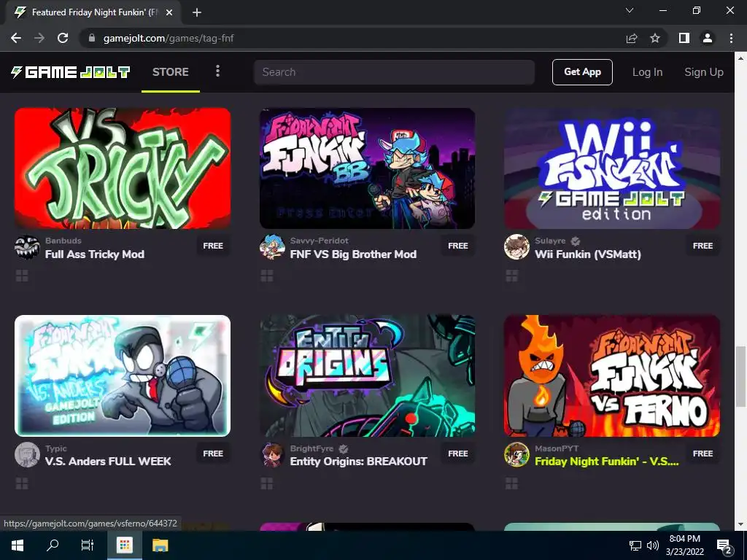Screen dimensions: 747x560
Task: Open the Funkin' VS Ferno thumbnail
Action: (612, 376)
